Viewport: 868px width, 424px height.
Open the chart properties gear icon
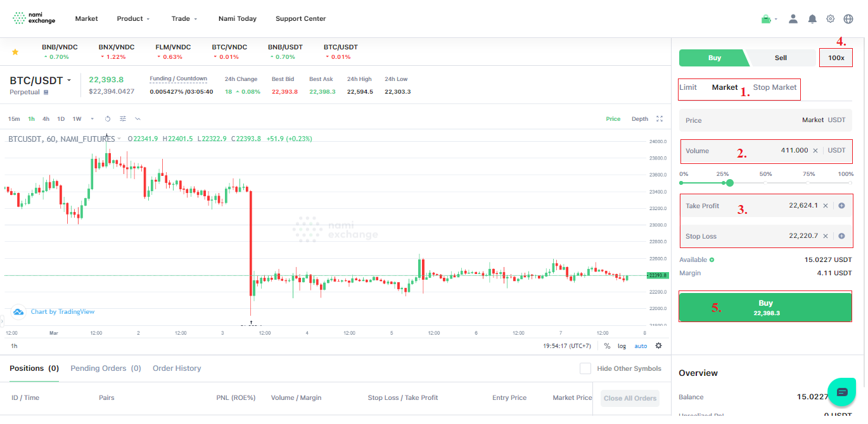point(658,346)
